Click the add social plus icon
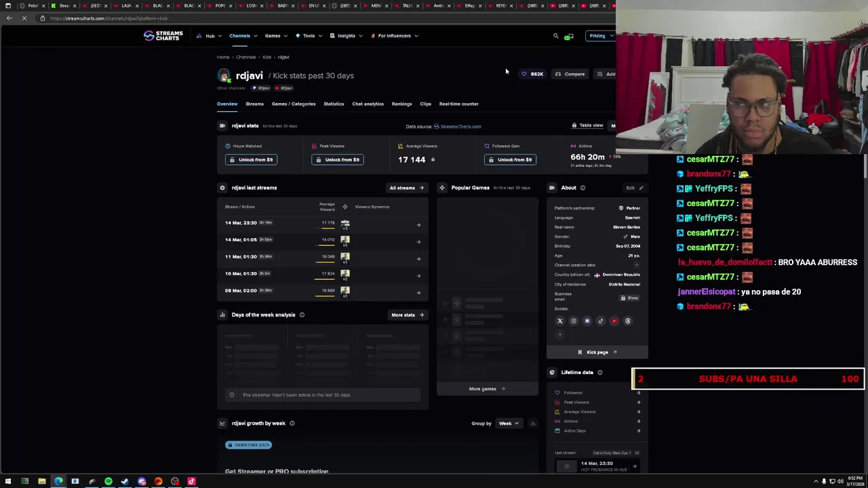Viewport: 868px width, 488px height. pyautogui.click(x=560, y=335)
